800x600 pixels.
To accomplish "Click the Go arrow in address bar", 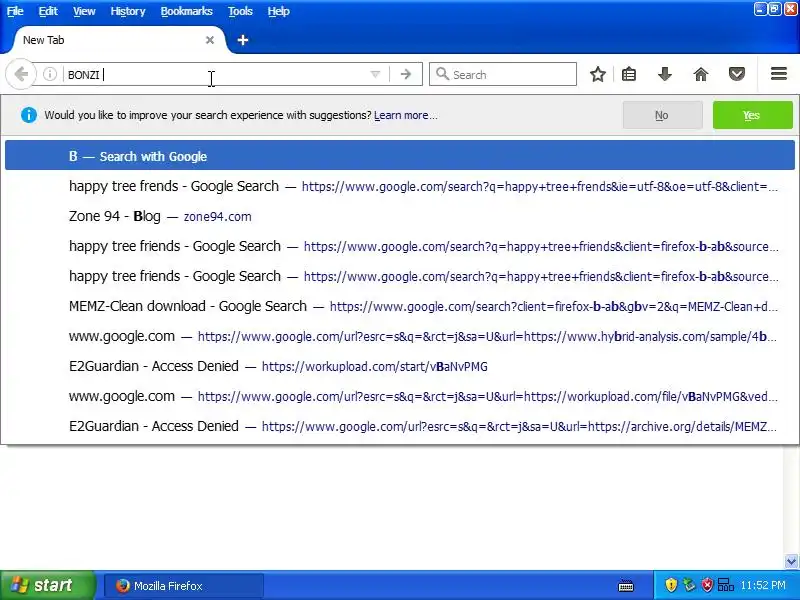I will [x=406, y=74].
